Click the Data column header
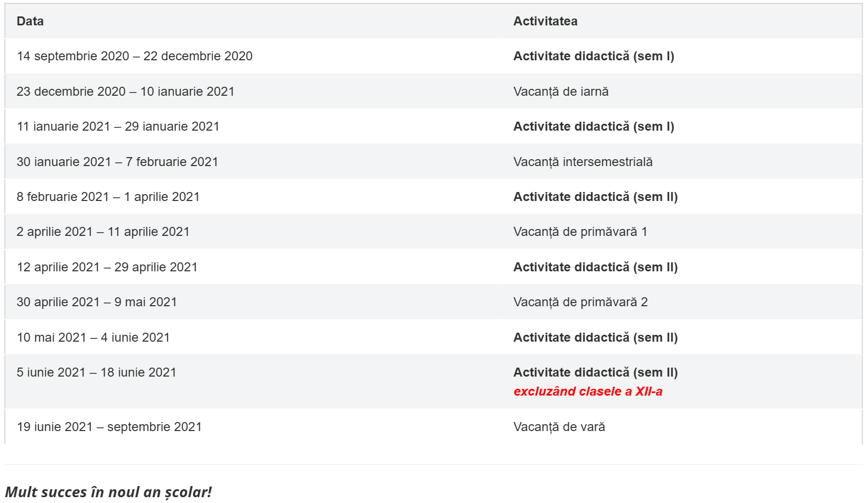Image resolution: width=868 pixels, height=503 pixels. [30, 21]
